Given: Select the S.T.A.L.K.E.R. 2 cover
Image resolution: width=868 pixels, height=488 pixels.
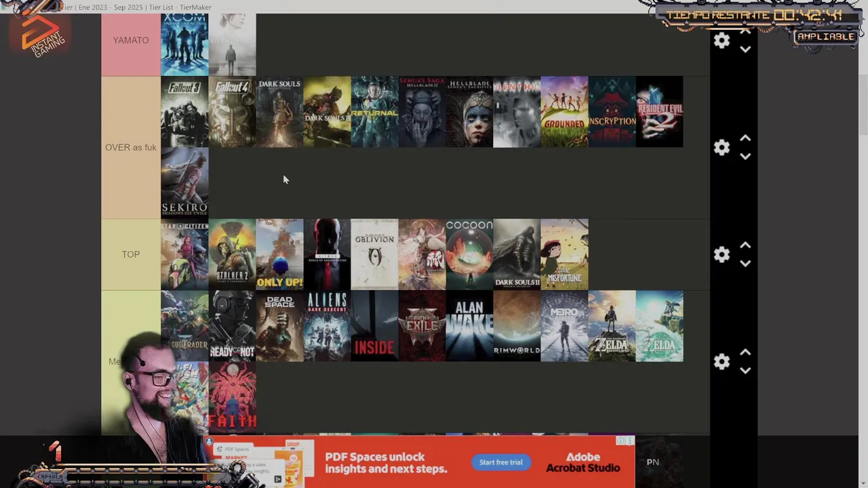Looking at the screenshot, I should click(x=232, y=255).
